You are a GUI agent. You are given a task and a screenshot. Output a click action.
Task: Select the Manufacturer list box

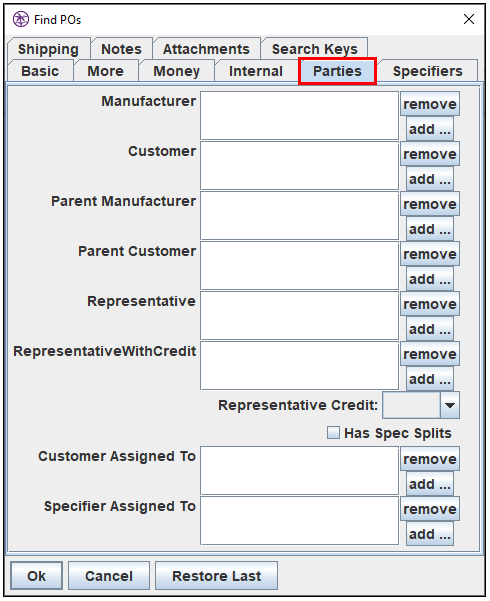point(299,115)
